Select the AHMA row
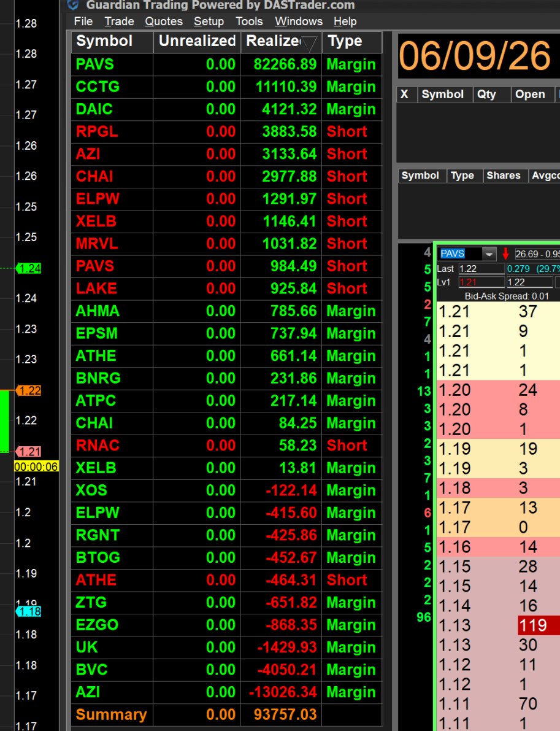The width and height of the screenshot is (560, 731). pyautogui.click(x=226, y=311)
